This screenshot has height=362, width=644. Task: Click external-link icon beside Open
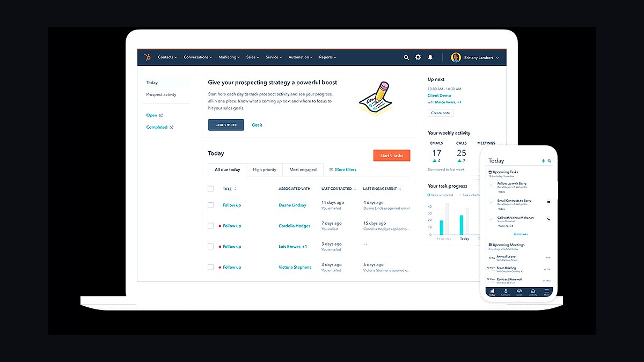(161, 115)
